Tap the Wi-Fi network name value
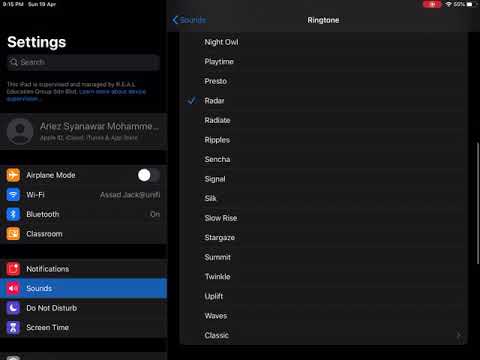This screenshot has height=360, width=480. coord(130,195)
